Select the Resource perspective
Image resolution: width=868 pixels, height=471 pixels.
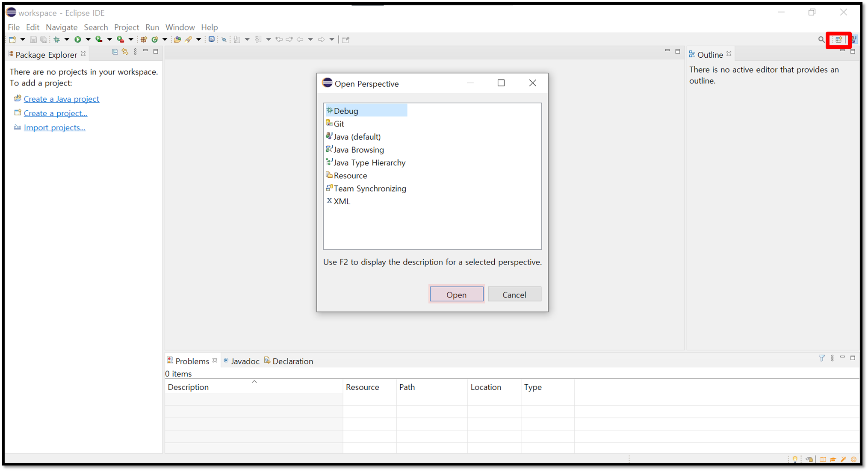[x=346, y=176]
